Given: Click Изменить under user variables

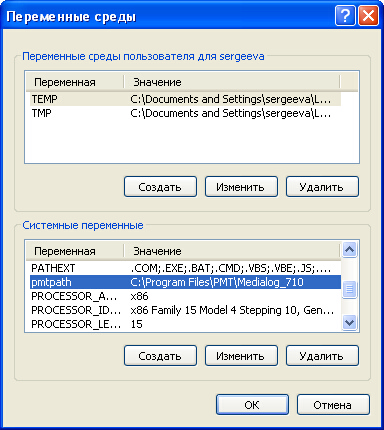Looking at the screenshot, I should click(x=241, y=187).
